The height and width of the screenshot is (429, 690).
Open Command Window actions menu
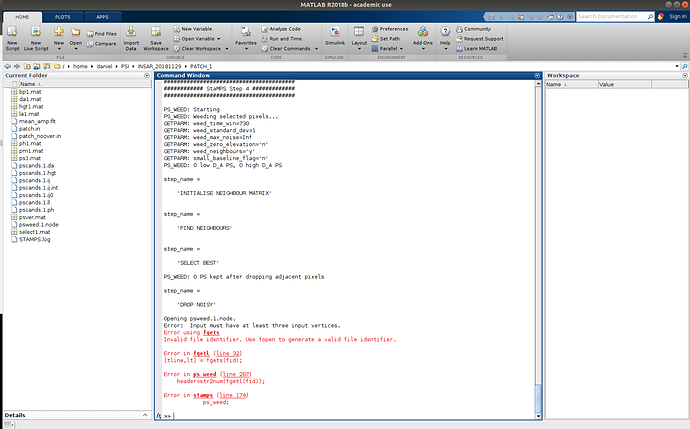point(537,76)
